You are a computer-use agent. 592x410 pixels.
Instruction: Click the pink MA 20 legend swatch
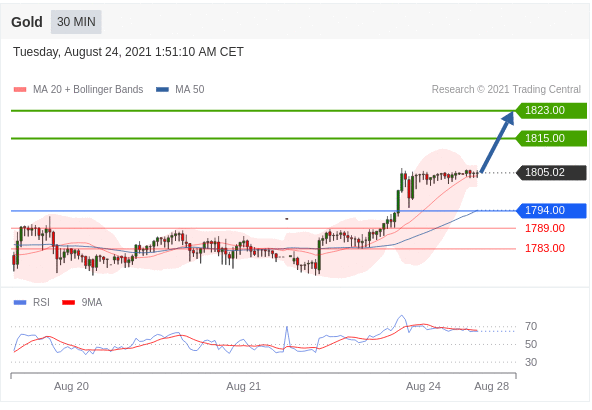20,89
